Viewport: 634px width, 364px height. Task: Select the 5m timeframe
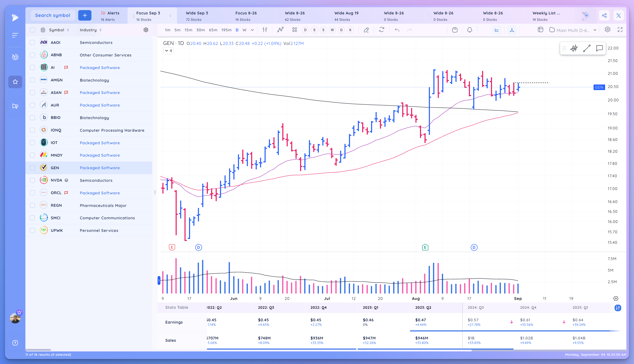coord(177,30)
